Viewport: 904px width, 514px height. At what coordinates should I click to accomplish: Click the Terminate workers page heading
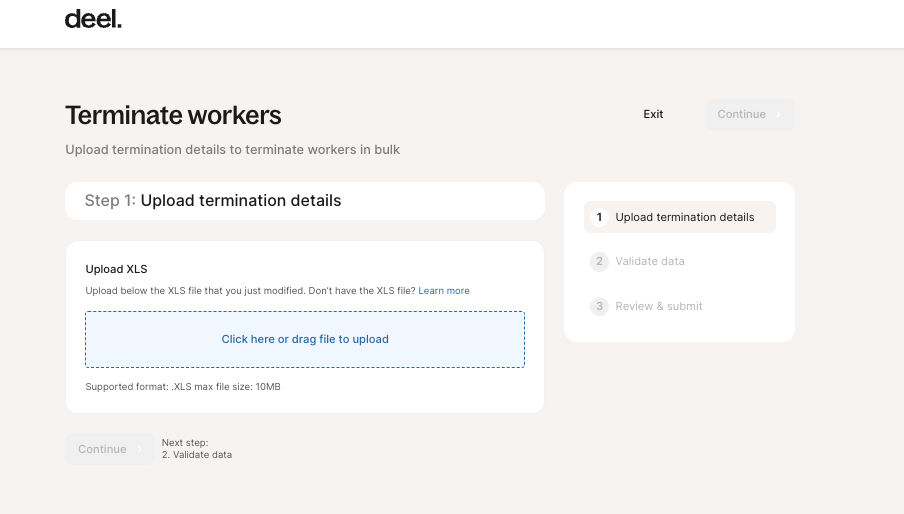pyautogui.click(x=173, y=115)
